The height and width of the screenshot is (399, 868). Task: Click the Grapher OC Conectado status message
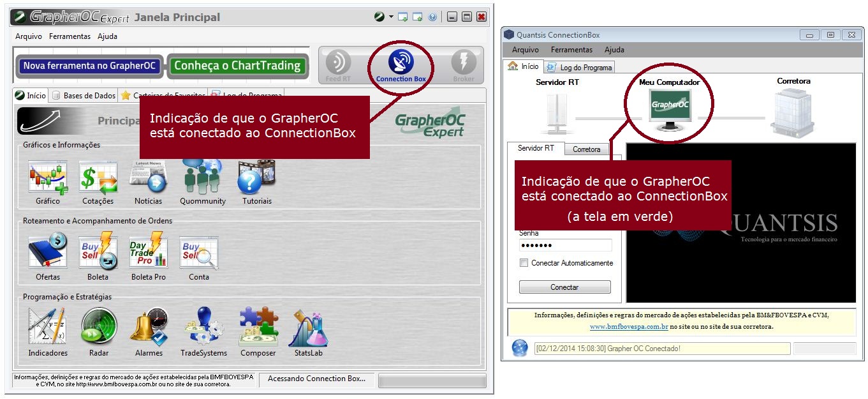[662, 349]
